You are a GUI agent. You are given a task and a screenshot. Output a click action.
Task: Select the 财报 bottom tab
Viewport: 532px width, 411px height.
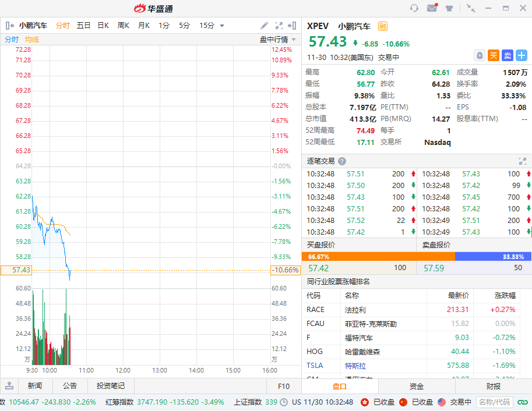[x=494, y=386]
